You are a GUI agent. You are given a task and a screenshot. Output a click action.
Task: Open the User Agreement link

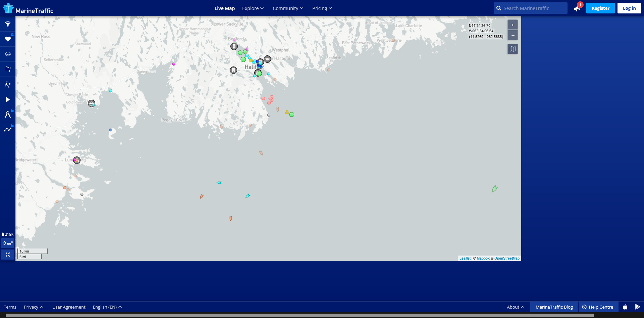tap(69, 307)
